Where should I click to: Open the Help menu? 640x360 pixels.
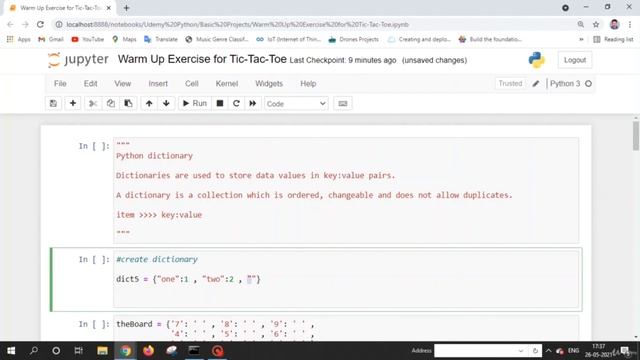(x=308, y=84)
